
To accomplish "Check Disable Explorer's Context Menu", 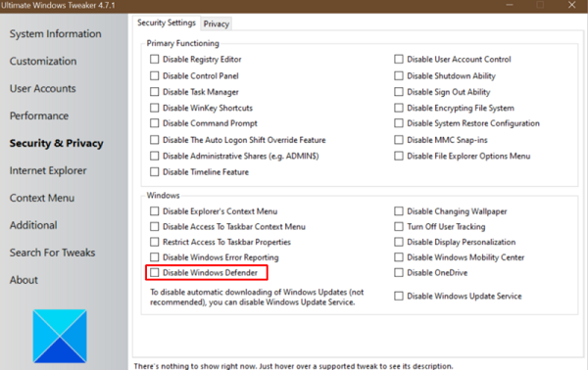I will [154, 211].
